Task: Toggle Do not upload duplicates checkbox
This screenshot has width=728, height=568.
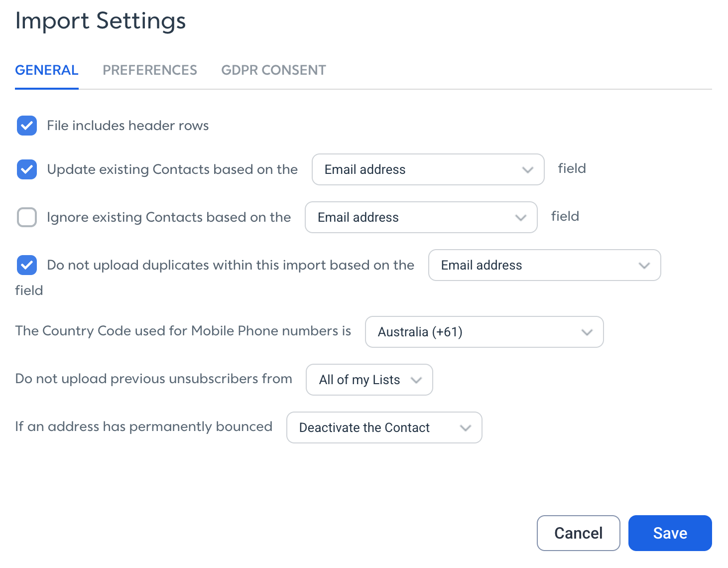Action: pos(27,265)
